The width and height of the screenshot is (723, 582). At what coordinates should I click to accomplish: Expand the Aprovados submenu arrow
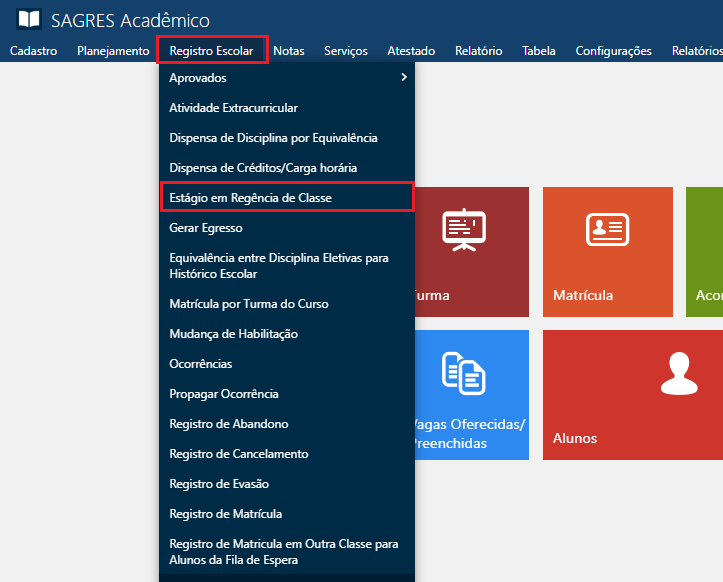(403, 78)
